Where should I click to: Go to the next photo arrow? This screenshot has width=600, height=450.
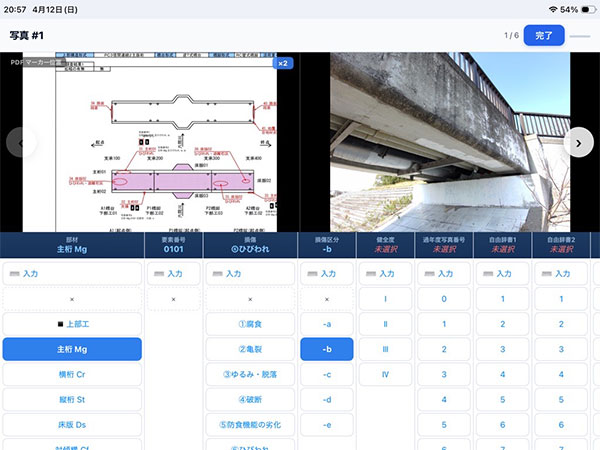tap(579, 143)
